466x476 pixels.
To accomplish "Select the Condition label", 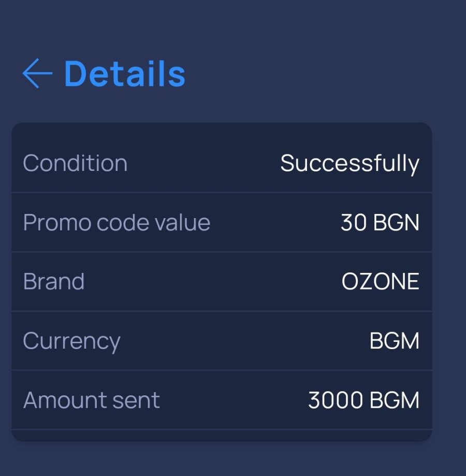I will tap(75, 163).
